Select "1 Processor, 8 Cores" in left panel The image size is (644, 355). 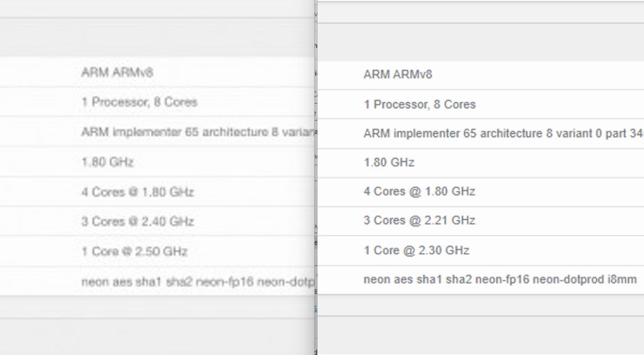[x=139, y=102]
